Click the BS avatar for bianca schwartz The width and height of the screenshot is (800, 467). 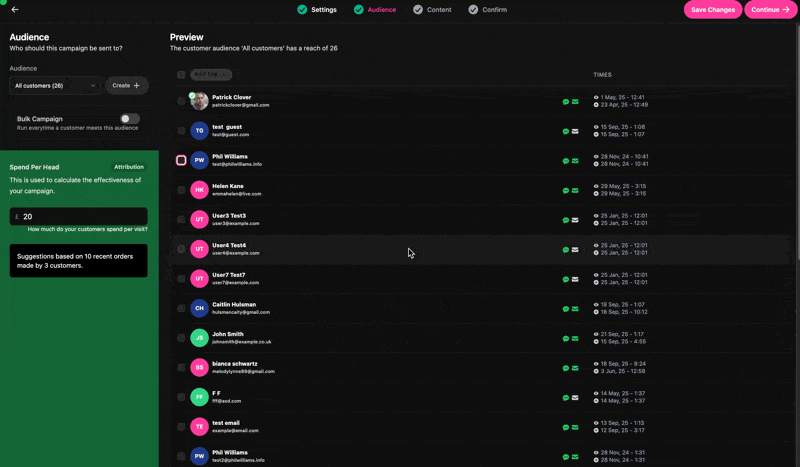pos(200,368)
